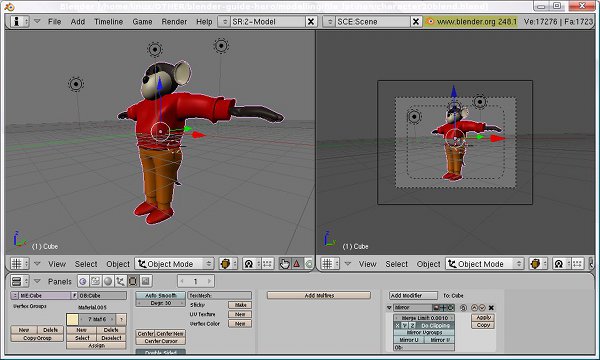Open right viewport pivot point icon
The height and width of the screenshot is (360, 600).
(562, 264)
